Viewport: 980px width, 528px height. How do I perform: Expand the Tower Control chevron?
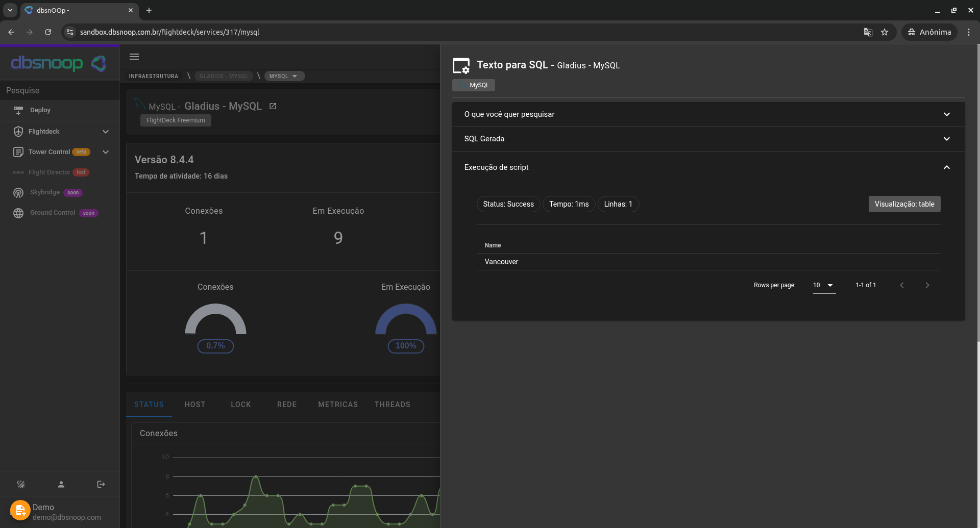[x=106, y=152]
